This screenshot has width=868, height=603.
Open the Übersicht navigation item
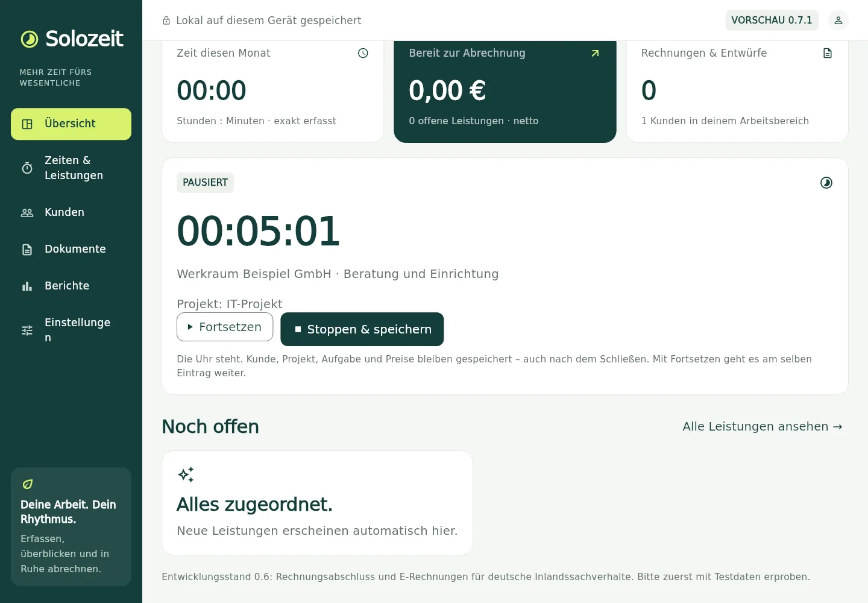[71, 124]
